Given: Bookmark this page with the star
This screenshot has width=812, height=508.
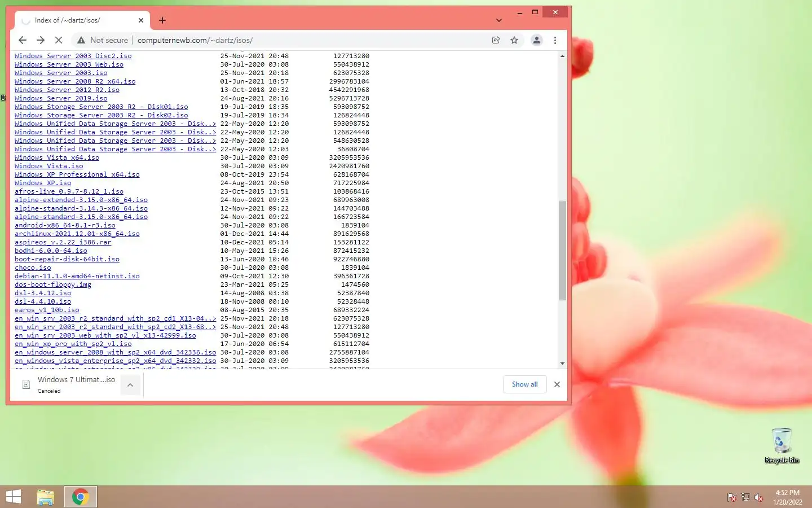Looking at the screenshot, I should 514,40.
